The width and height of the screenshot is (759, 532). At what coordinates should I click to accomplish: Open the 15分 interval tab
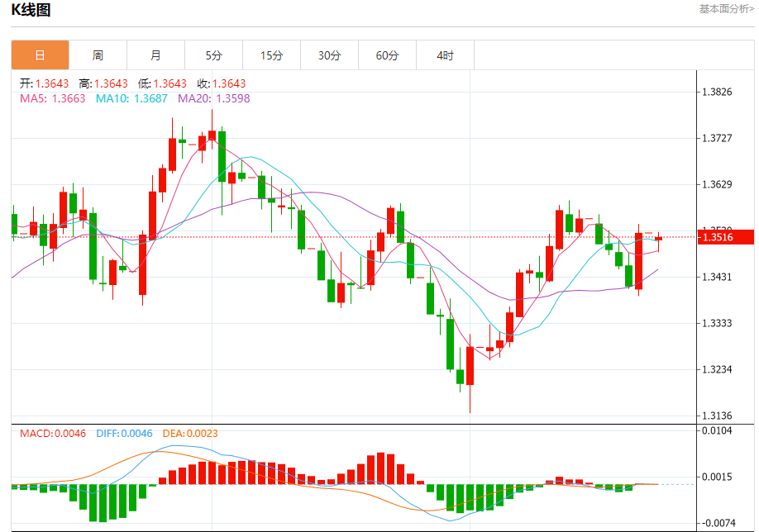[x=271, y=55]
